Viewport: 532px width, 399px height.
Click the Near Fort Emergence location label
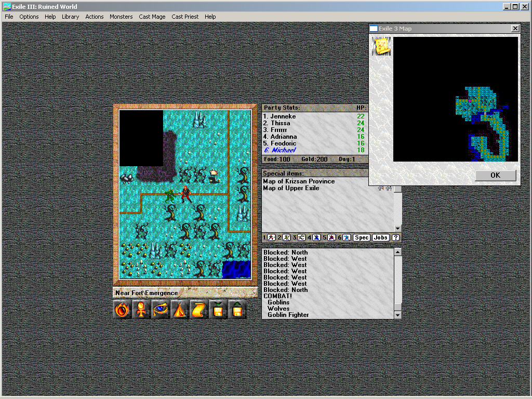click(x=147, y=293)
